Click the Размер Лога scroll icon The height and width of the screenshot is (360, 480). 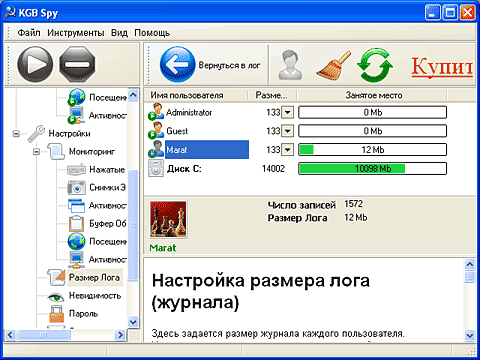(x=56, y=277)
